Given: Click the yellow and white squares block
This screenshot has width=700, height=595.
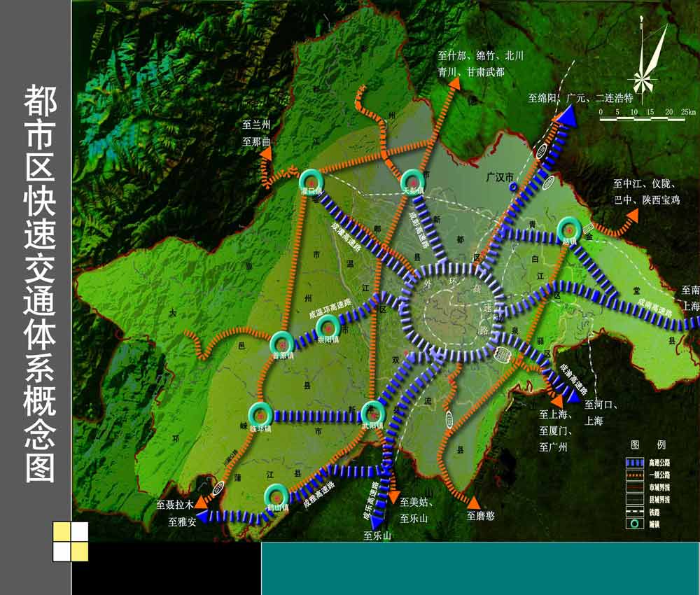Looking at the screenshot, I should 71,542.
